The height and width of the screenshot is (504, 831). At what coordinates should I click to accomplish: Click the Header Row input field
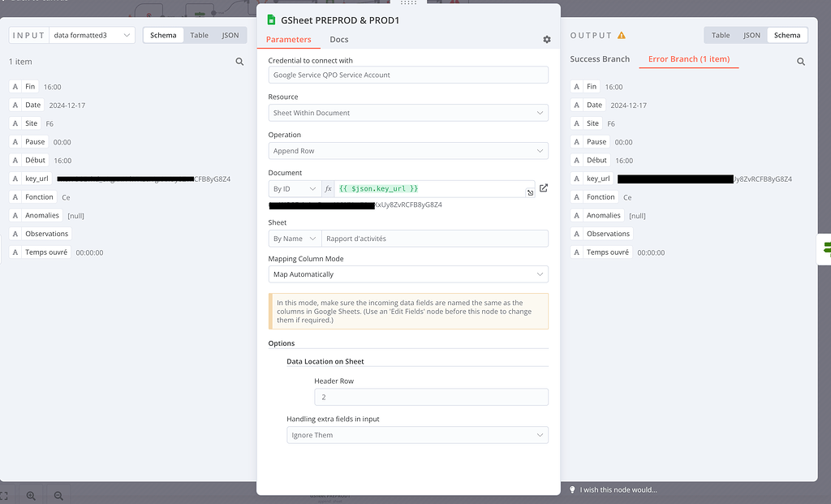tap(431, 397)
